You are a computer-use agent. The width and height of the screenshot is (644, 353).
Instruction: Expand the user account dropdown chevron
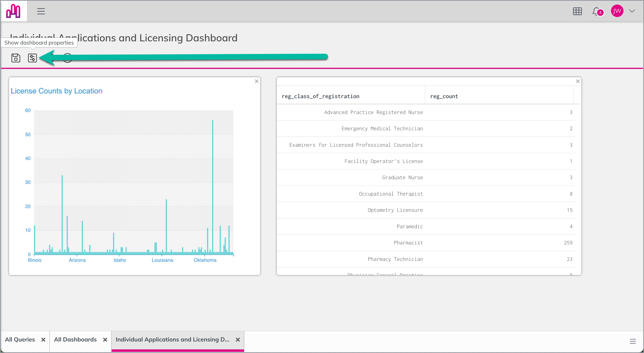tap(632, 11)
